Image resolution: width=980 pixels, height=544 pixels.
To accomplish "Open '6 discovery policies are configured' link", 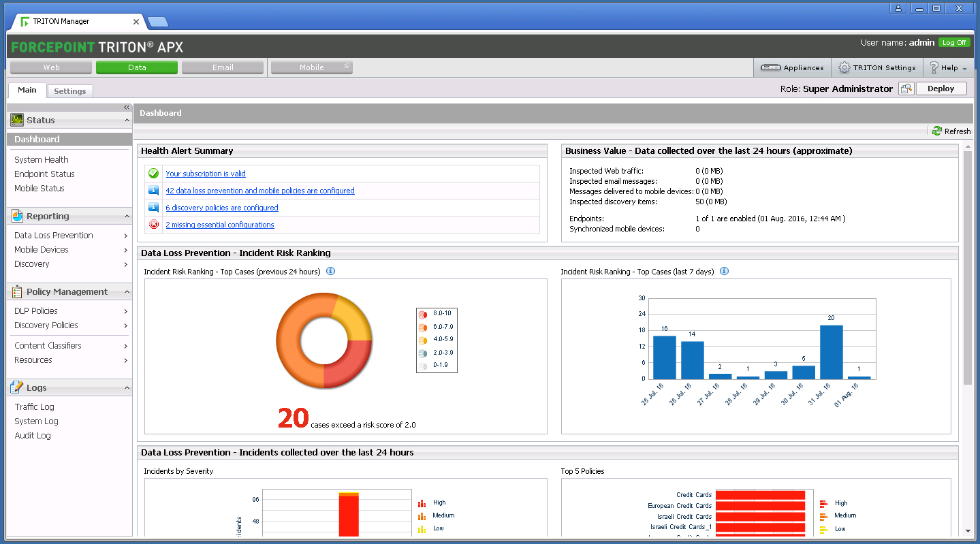I will pos(222,208).
